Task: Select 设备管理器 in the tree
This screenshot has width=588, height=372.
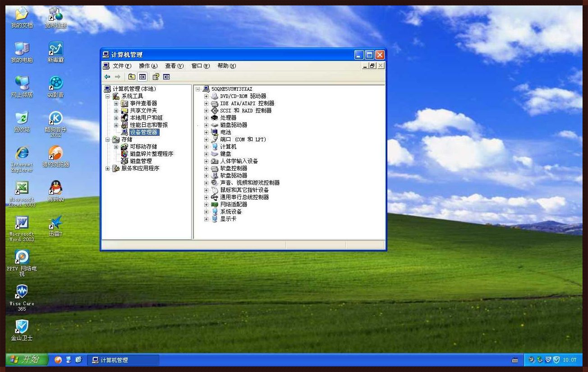Action: pos(144,132)
